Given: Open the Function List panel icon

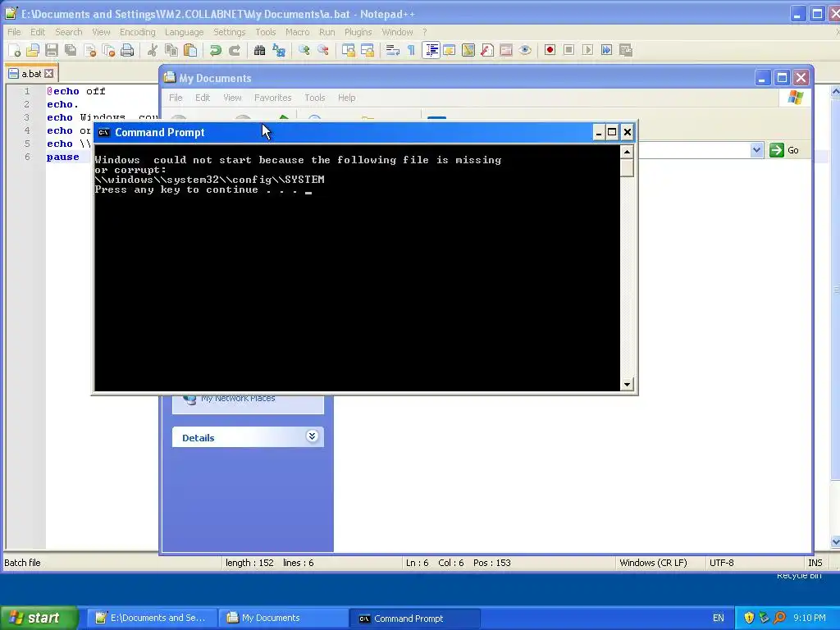Looking at the screenshot, I should tap(487, 50).
